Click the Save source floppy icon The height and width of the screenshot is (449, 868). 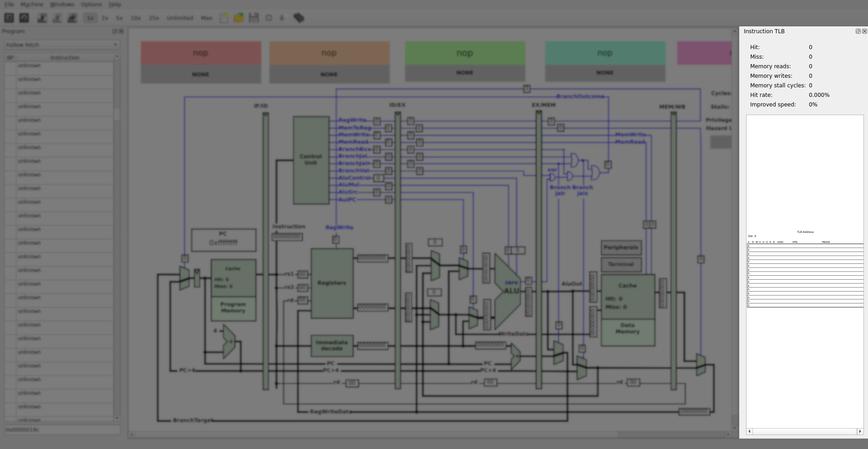click(254, 18)
